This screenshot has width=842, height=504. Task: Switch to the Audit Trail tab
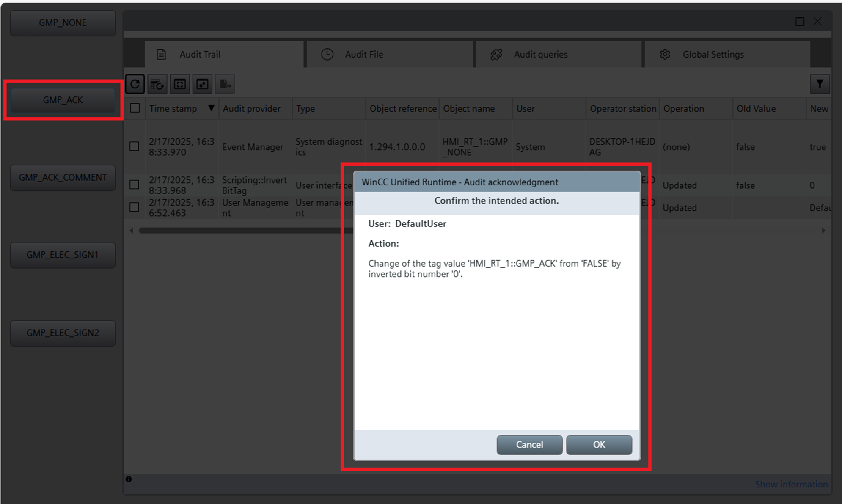[x=224, y=54]
